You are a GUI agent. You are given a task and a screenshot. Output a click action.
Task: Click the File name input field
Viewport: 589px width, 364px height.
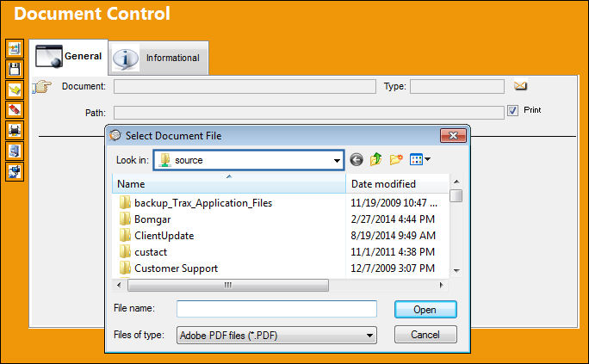pyautogui.click(x=276, y=309)
